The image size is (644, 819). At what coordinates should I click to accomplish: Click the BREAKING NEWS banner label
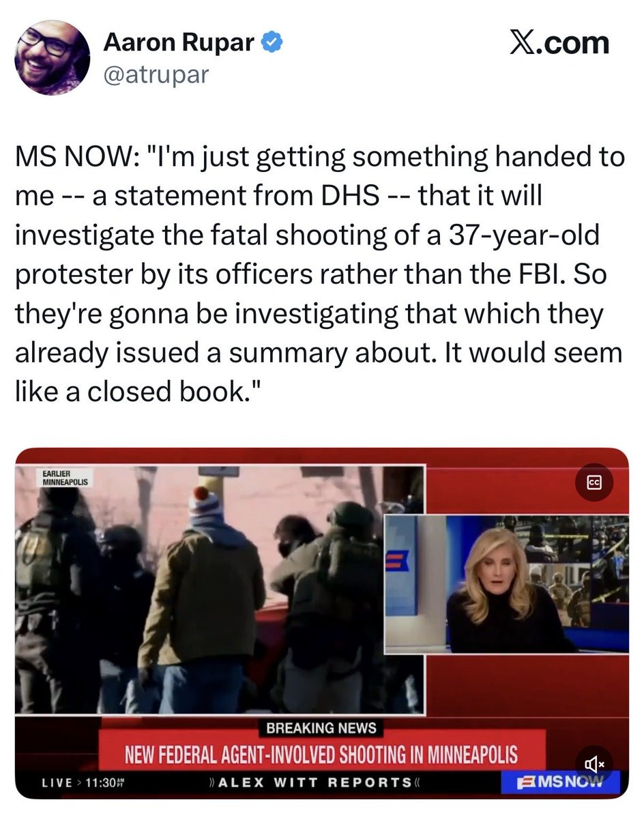tap(321, 728)
